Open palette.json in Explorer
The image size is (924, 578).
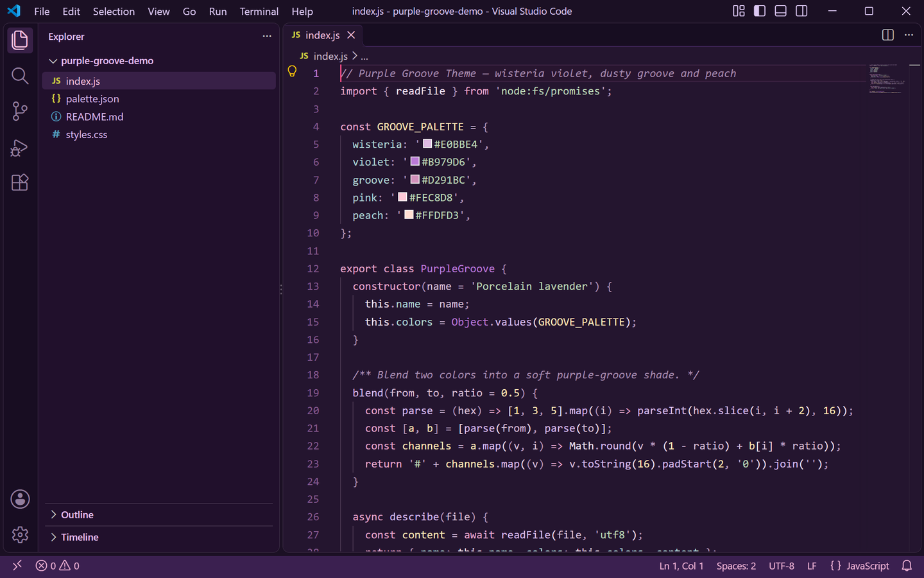[x=159, y=99]
